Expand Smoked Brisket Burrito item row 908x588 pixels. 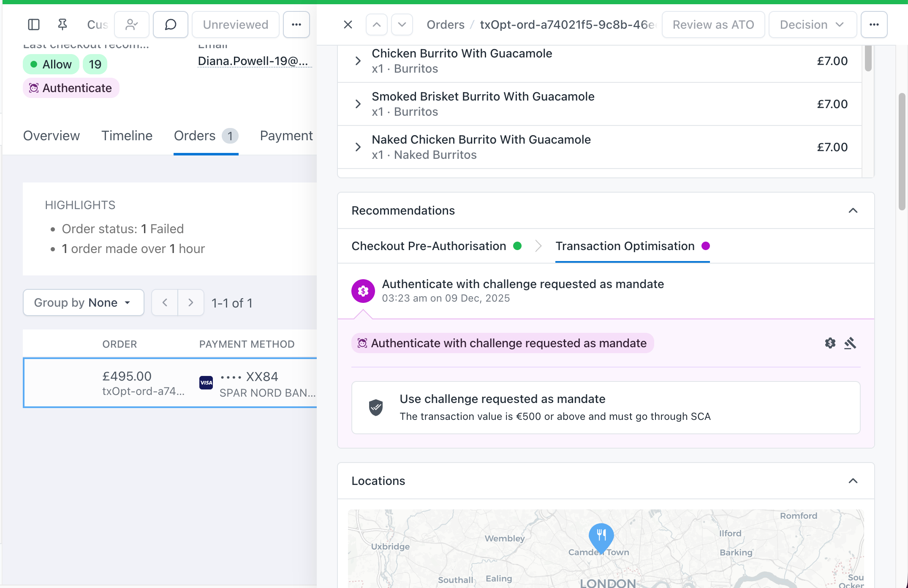pyautogui.click(x=358, y=104)
